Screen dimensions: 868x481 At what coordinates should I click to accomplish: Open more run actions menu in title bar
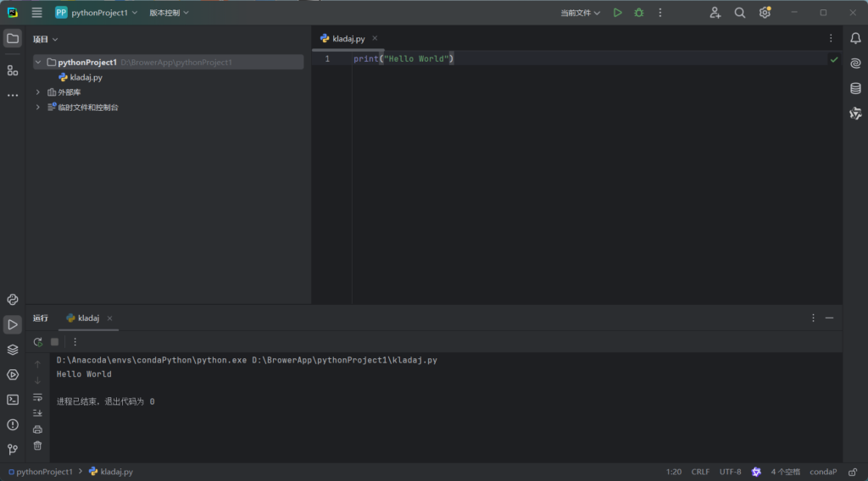659,12
